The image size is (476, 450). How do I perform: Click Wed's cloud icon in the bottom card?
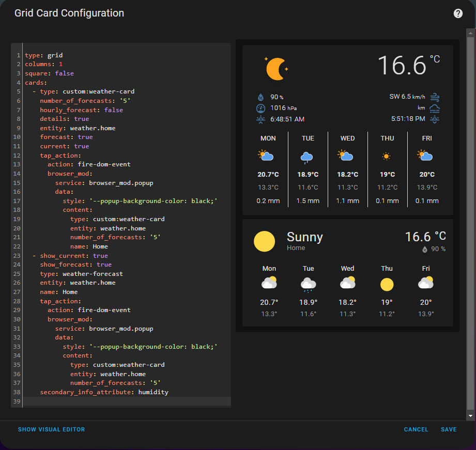coord(347,283)
